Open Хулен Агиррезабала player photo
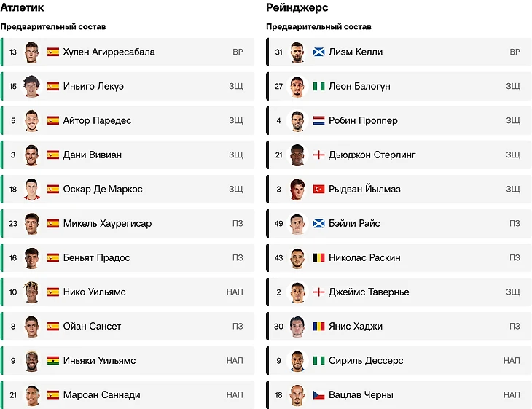Viewport: 532px width, 409px height. 31,52
